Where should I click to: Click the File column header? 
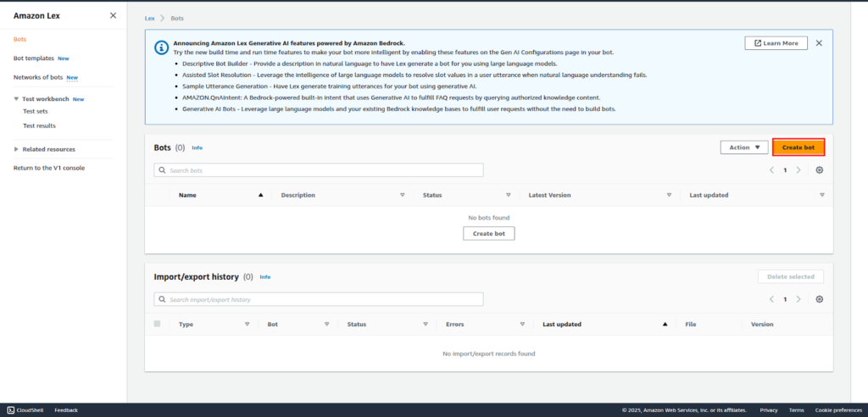coord(690,324)
